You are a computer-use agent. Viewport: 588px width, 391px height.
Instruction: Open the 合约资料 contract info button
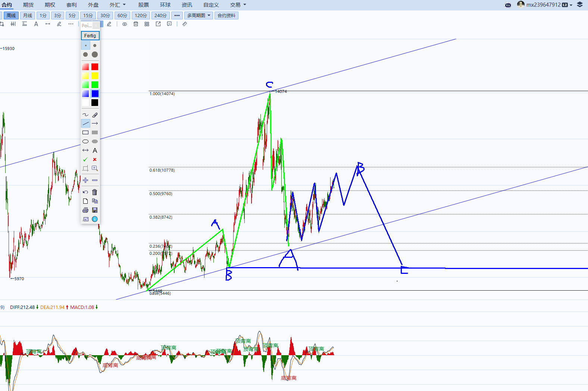(x=226, y=16)
